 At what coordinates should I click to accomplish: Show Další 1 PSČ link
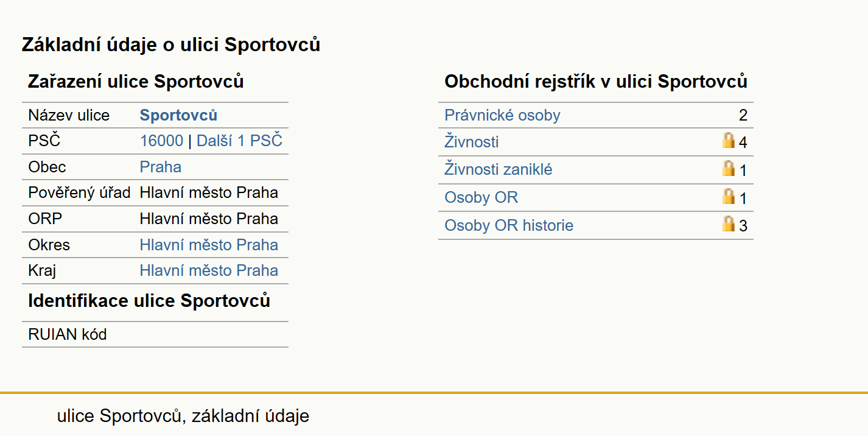pos(239,141)
